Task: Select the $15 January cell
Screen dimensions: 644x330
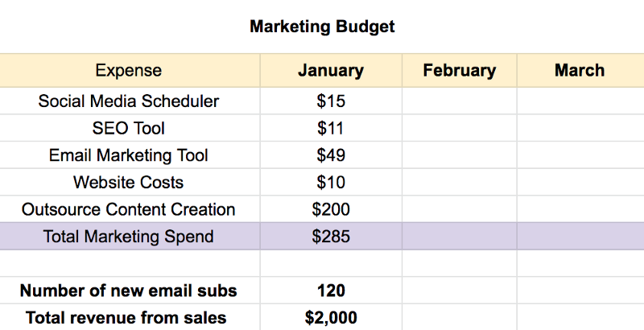Action: 331,101
